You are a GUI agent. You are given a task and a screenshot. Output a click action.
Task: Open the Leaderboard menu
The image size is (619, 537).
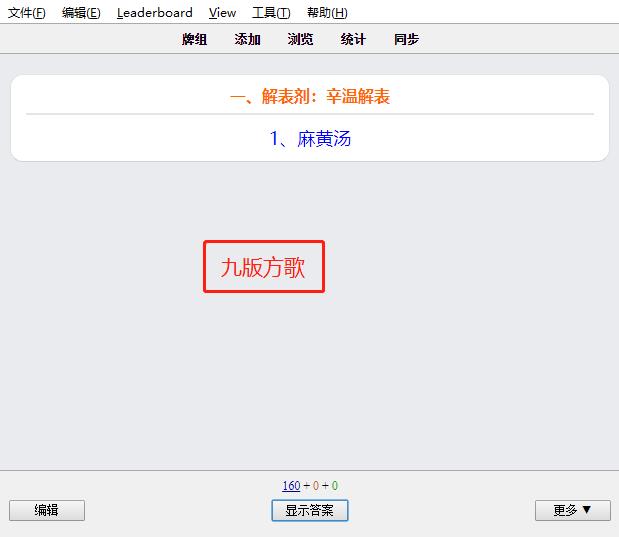coord(155,13)
